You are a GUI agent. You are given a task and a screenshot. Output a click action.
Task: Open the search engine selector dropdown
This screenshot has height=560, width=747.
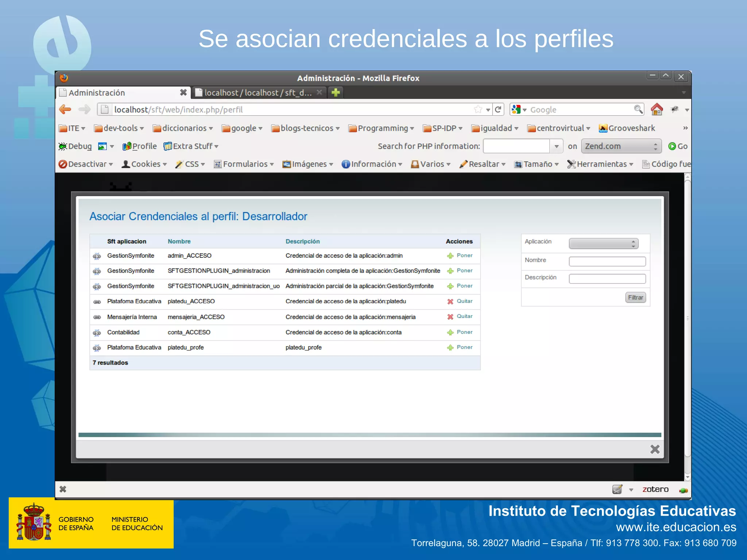pos(519,109)
